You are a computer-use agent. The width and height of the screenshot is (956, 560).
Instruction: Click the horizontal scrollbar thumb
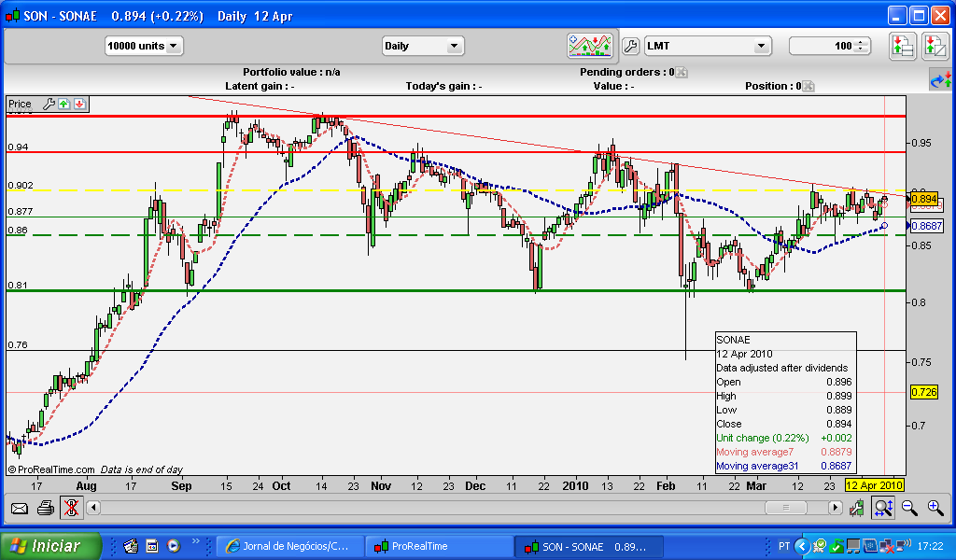coord(786,508)
